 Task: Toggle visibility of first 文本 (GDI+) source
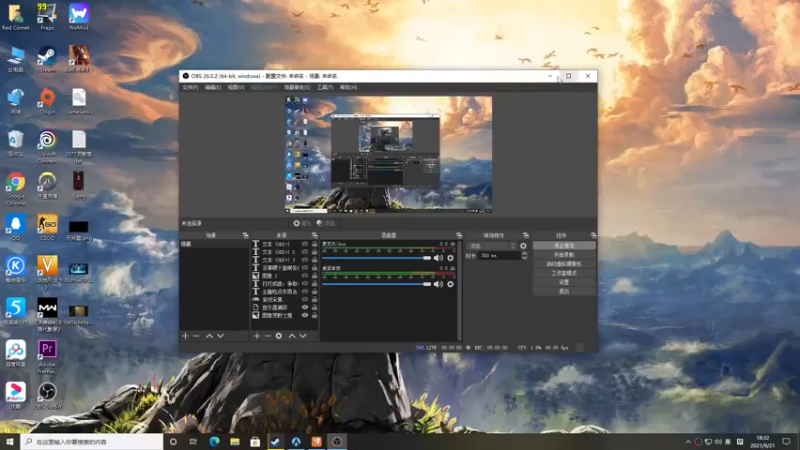tap(305, 244)
